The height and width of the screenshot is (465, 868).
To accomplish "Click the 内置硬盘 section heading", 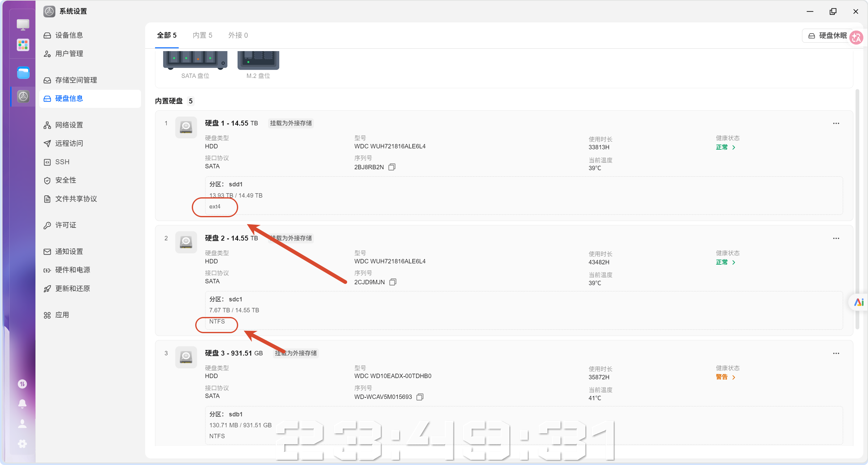I will [169, 101].
